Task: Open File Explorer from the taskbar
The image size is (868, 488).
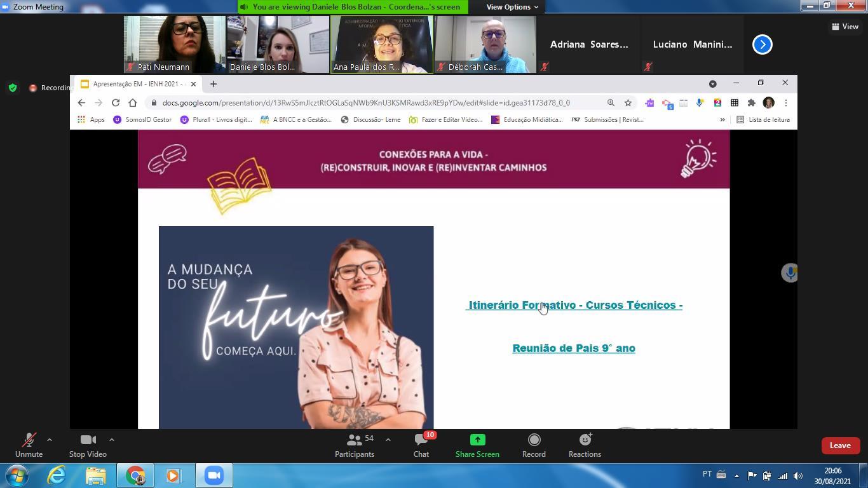Action: coord(96,475)
